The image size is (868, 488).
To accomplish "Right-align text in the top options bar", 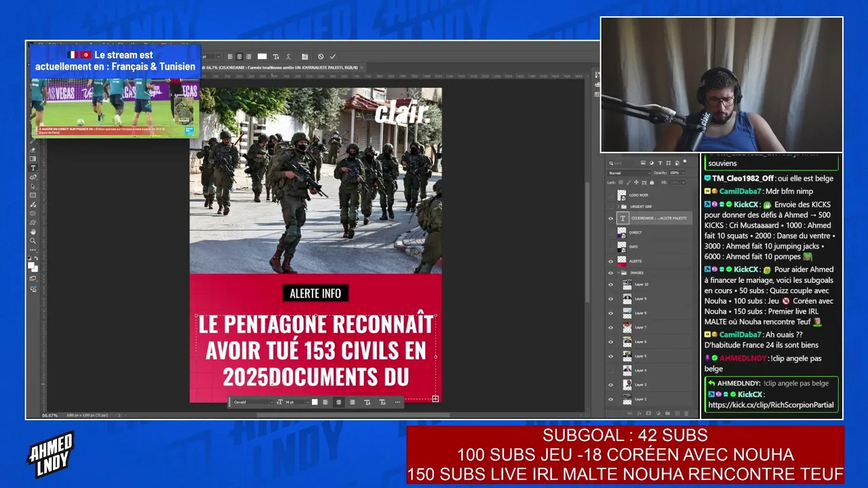I will 248,57.
